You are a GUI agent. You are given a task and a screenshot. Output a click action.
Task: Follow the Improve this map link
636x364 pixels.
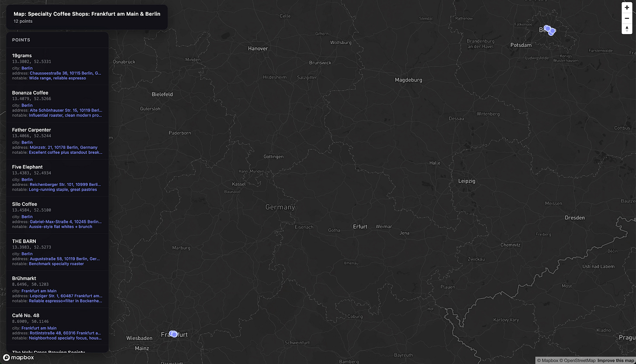coord(616,361)
